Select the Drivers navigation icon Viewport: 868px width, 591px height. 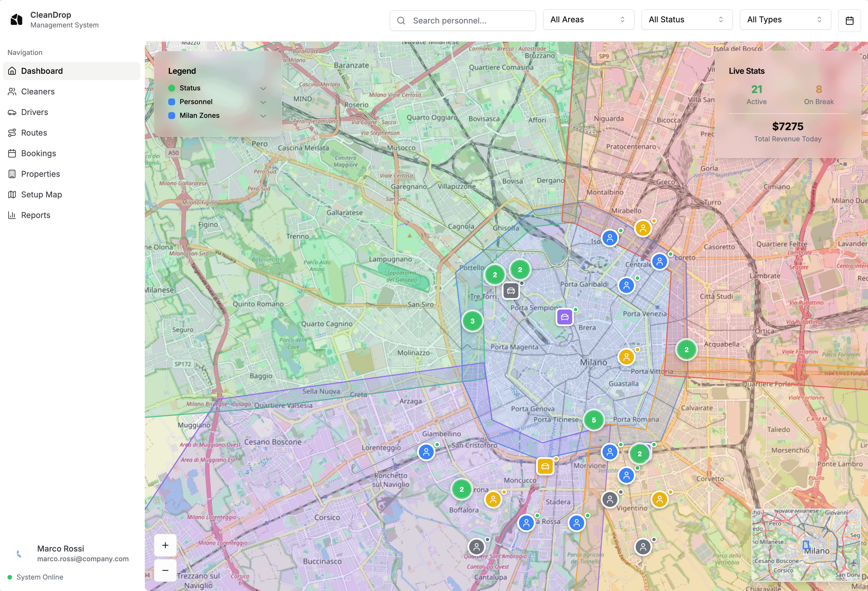12,112
